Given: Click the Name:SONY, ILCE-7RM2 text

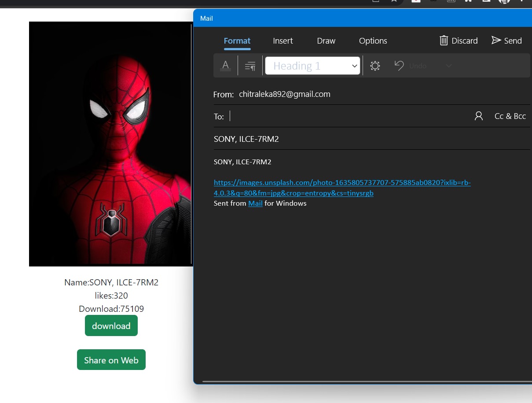Looking at the screenshot, I should [111, 282].
